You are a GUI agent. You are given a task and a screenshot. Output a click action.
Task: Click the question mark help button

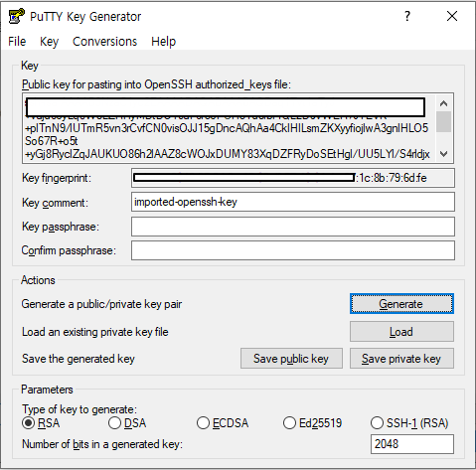pyautogui.click(x=407, y=16)
